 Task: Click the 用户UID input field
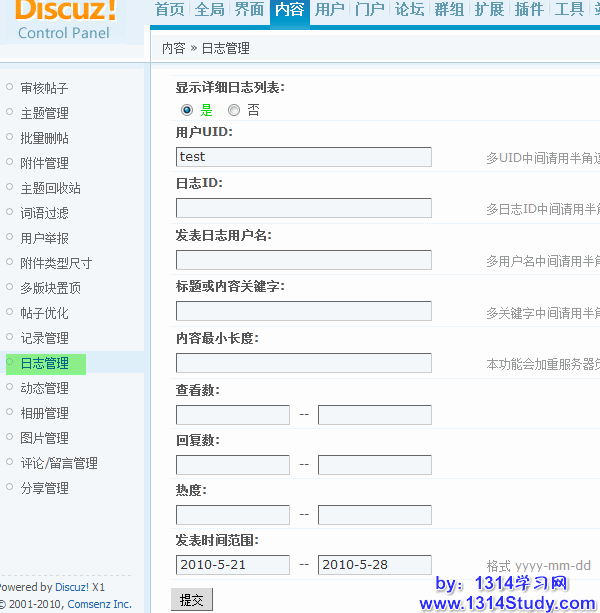pyautogui.click(x=303, y=157)
